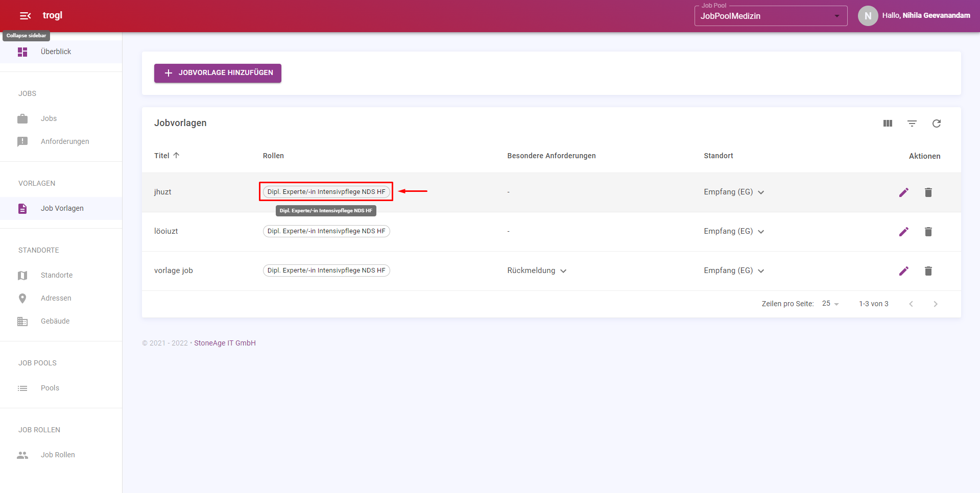Viewport: 980px width, 493px height.
Task: Sort by the Titel column arrow
Action: [176, 155]
